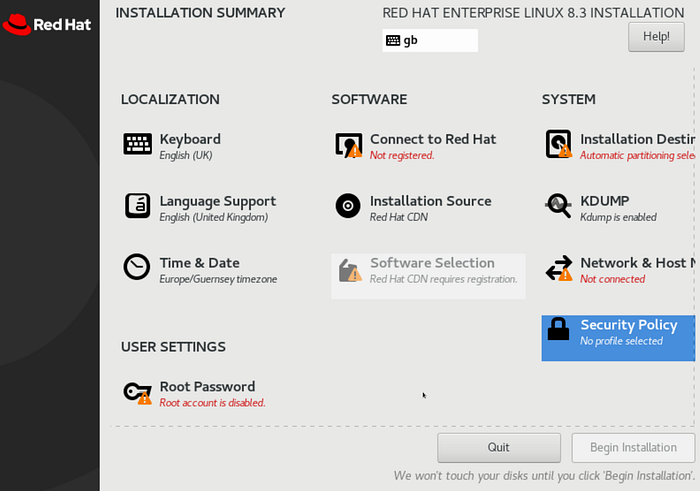Click the Red Hat logo

coord(47,24)
